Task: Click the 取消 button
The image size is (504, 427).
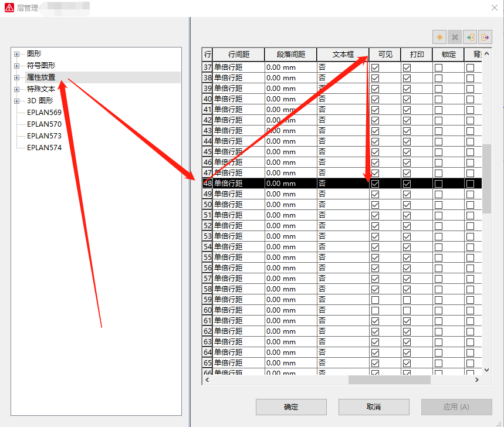Action: pos(374,407)
